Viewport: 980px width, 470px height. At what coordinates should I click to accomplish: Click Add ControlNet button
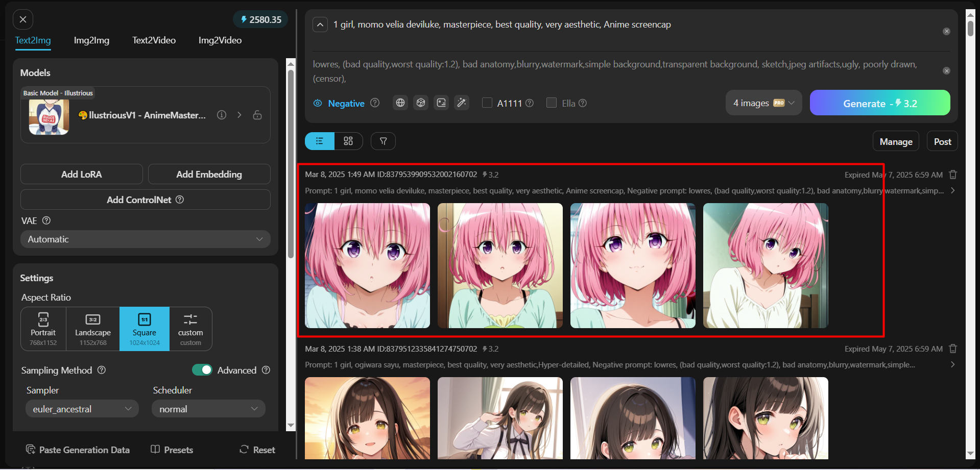(146, 200)
